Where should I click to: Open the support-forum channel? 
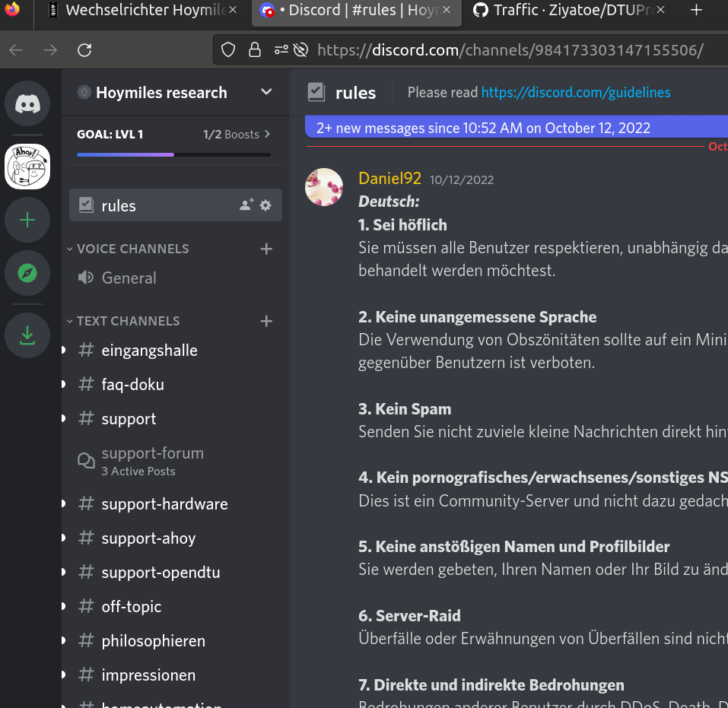tap(176, 462)
